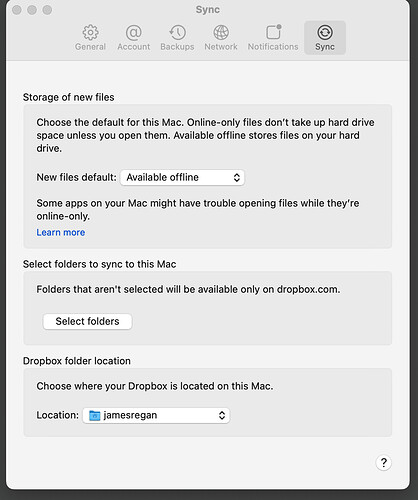Click the zoom window button
The height and width of the screenshot is (500, 418).
tap(47, 10)
